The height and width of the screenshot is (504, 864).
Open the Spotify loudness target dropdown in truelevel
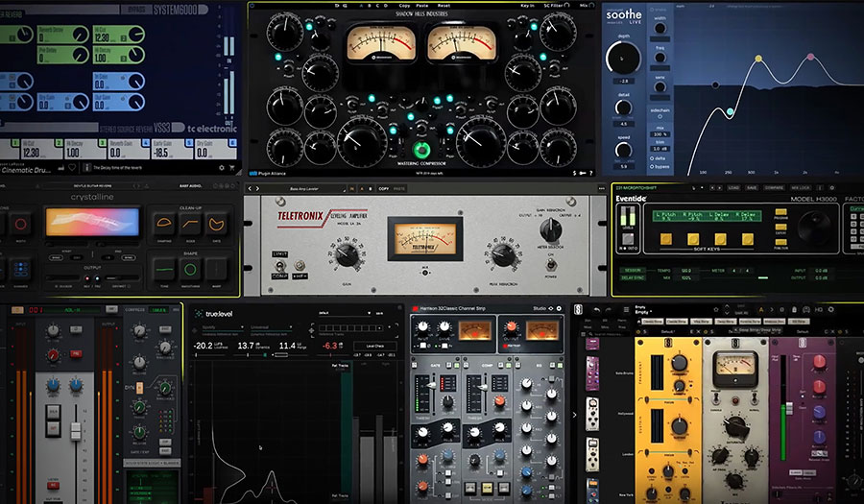tap(222, 327)
